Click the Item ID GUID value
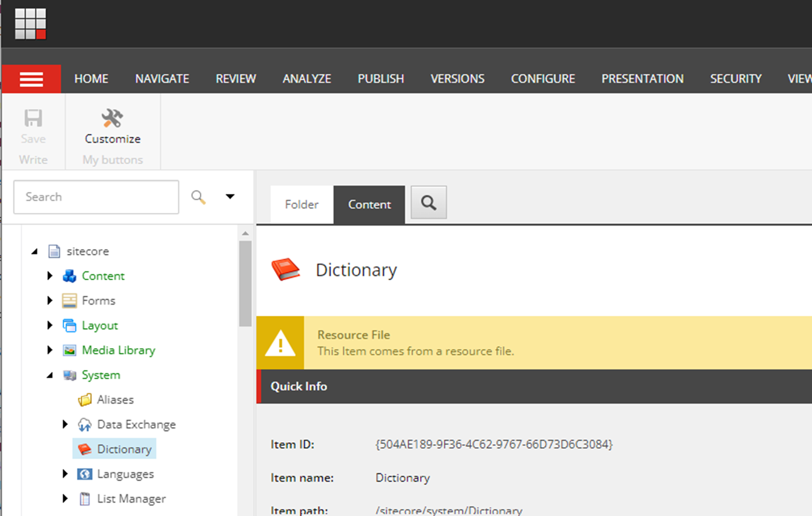The image size is (812, 516). 494,444
